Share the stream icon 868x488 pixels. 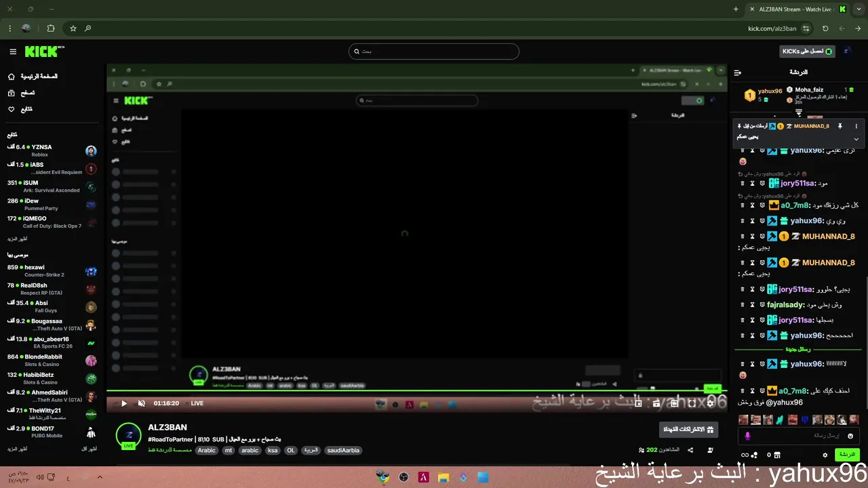pos(690,450)
